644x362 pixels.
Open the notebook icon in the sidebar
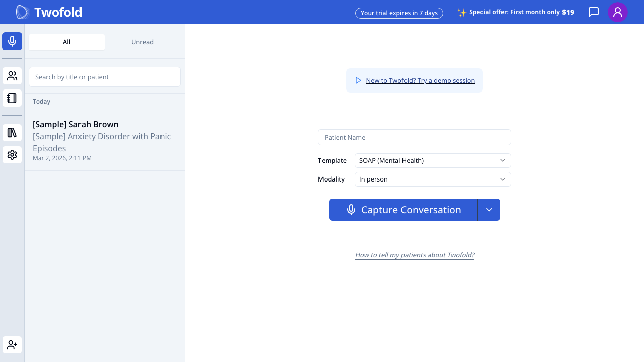[12, 98]
